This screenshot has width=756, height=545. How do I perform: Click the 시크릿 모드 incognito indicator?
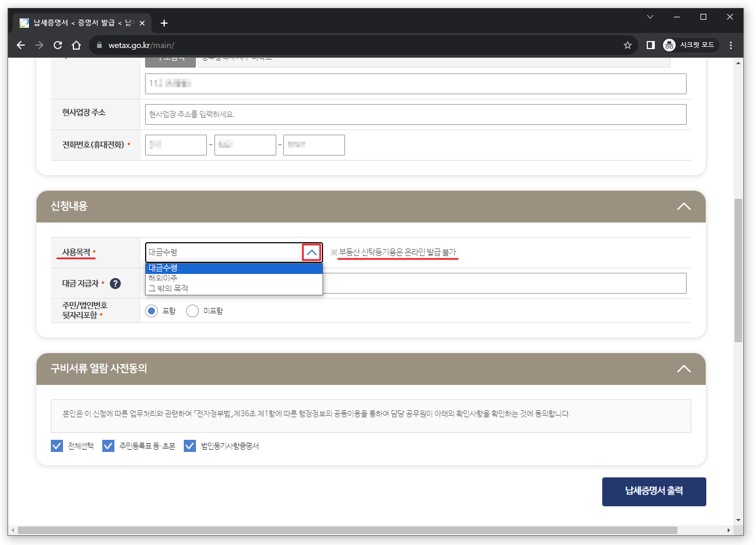tap(690, 45)
